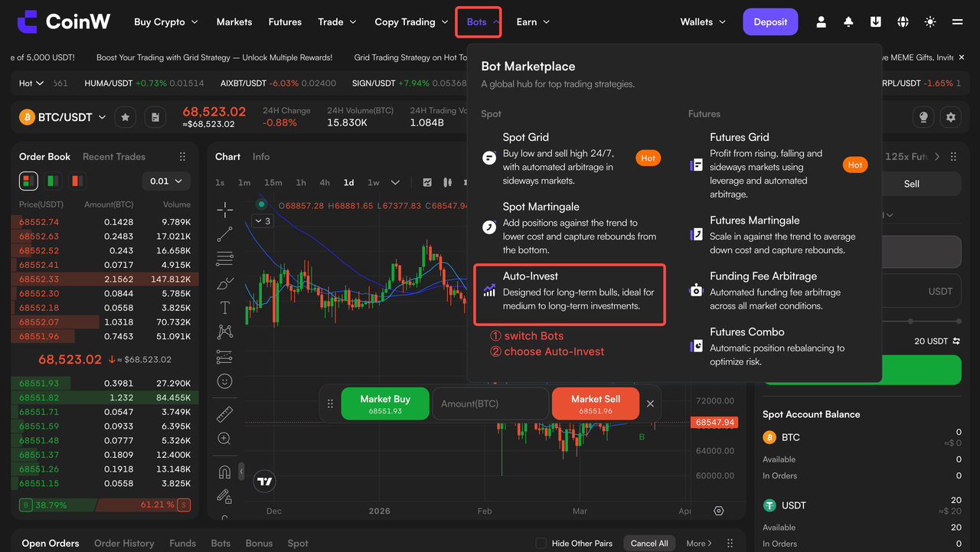Expand the Trade dropdown

tap(338, 22)
